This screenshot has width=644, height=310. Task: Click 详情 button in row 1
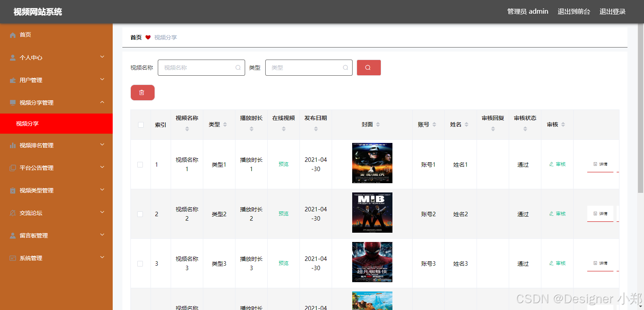[600, 164]
